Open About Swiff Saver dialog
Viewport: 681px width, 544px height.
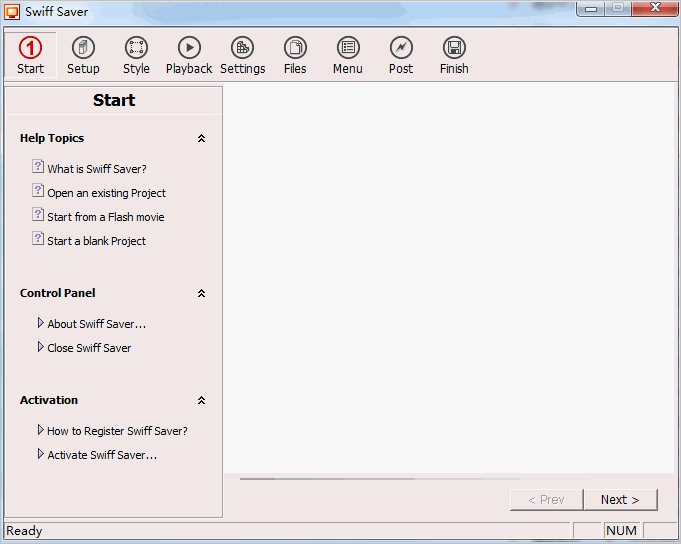[97, 324]
